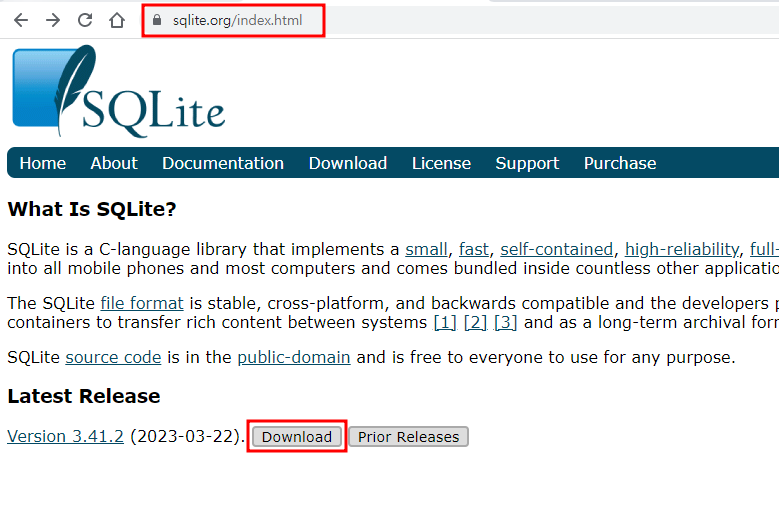Open the About navigation item
The width and height of the screenshot is (779, 512).
114,163
